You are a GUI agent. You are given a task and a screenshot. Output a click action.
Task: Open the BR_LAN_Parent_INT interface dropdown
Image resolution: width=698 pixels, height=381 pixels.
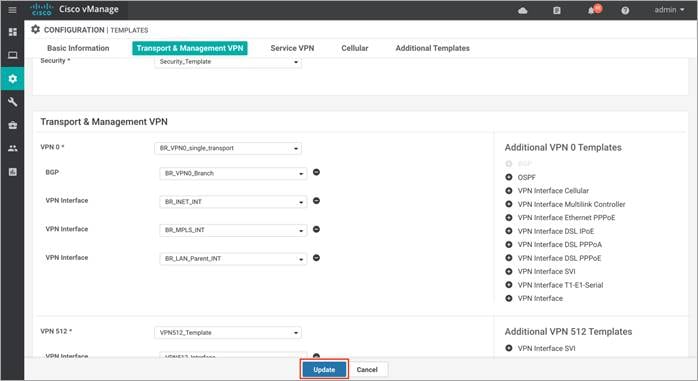click(233, 259)
